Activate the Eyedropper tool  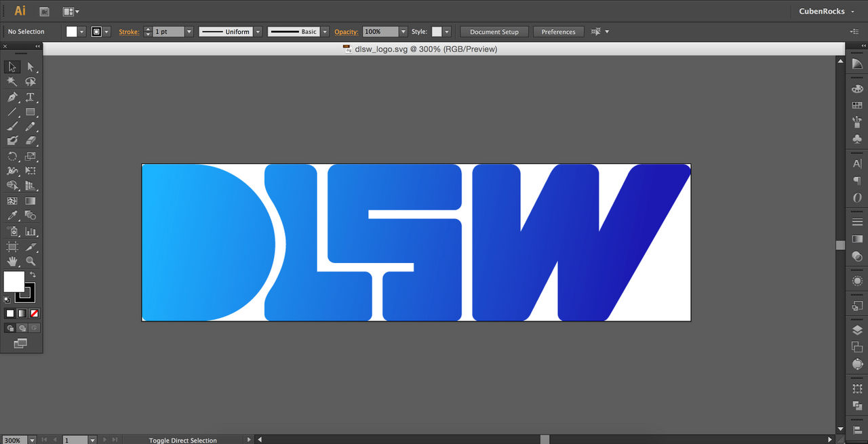(12, 216)
